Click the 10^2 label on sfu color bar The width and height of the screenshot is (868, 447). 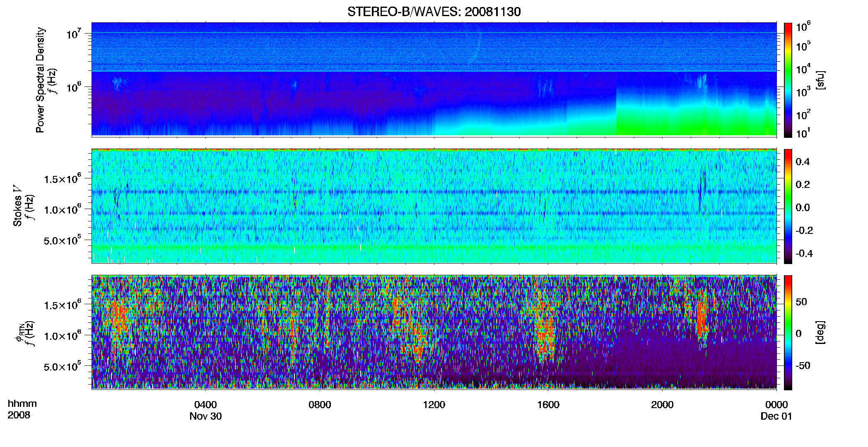[x=803, y=114]
